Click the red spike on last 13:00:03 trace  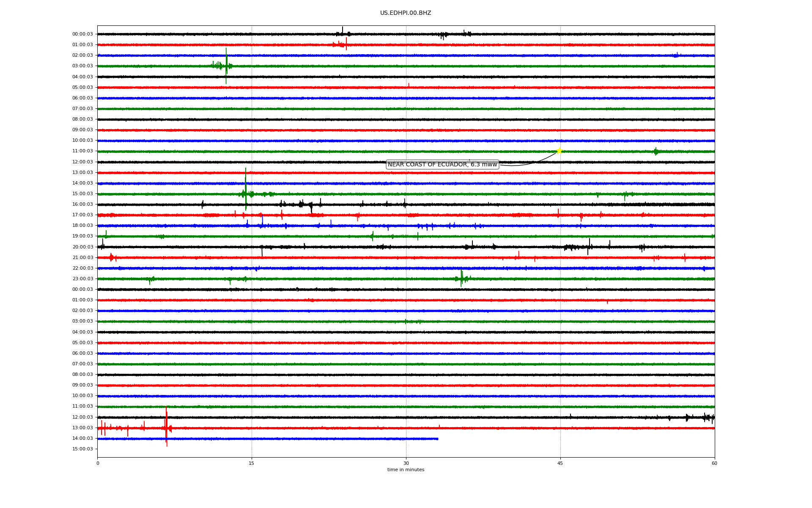166,426
